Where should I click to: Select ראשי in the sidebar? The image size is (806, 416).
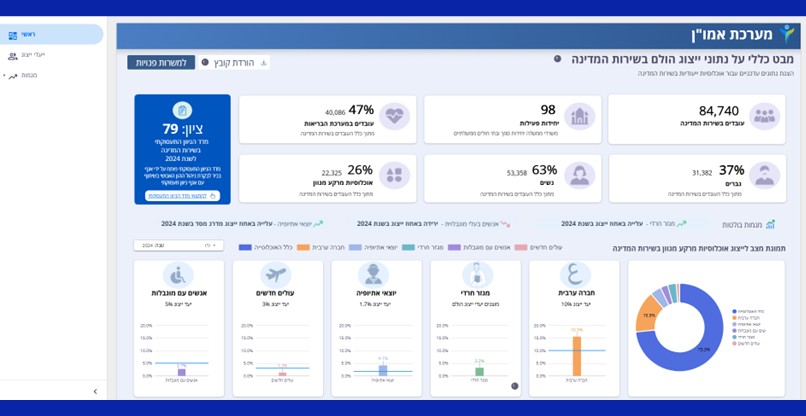click(x=28, y=35)
